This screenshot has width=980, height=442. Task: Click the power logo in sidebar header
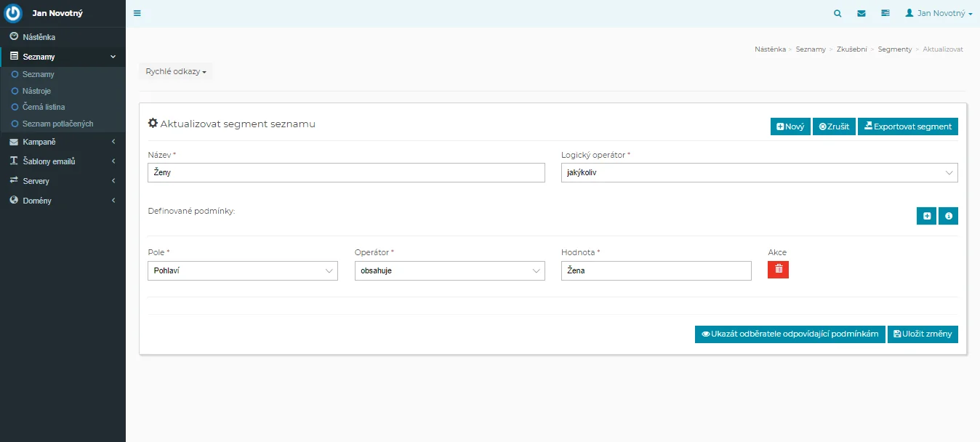(x=14, y=14)
